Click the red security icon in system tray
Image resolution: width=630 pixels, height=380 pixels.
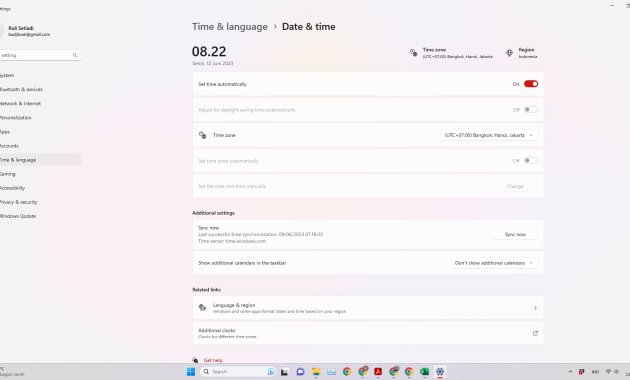tap(581, 372)
